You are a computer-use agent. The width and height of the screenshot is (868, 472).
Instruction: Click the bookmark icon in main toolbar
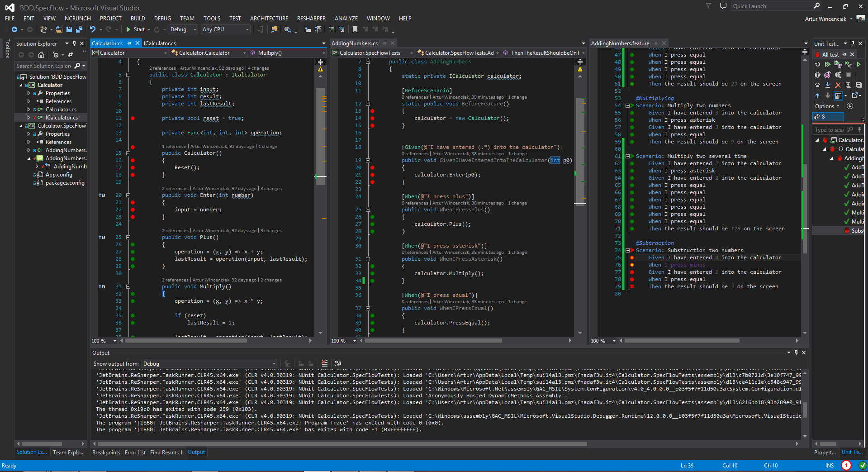coord(355,29)
